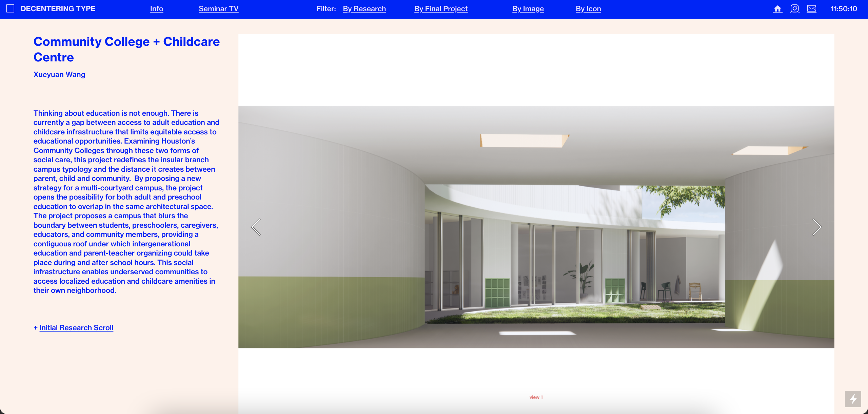Screen dimensions: 868x414
Task: Open Seminar TV
Action: (x=219, y=9)
